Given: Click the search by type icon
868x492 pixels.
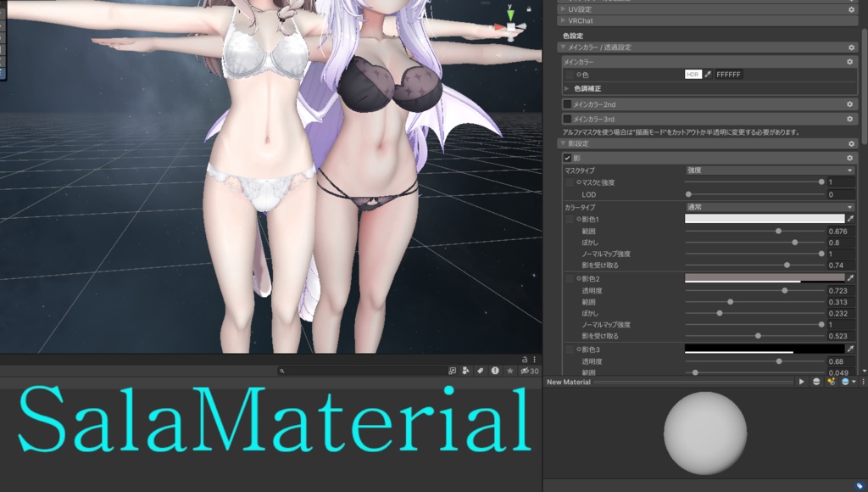Looking at the screenshot, I should (466, 371).
